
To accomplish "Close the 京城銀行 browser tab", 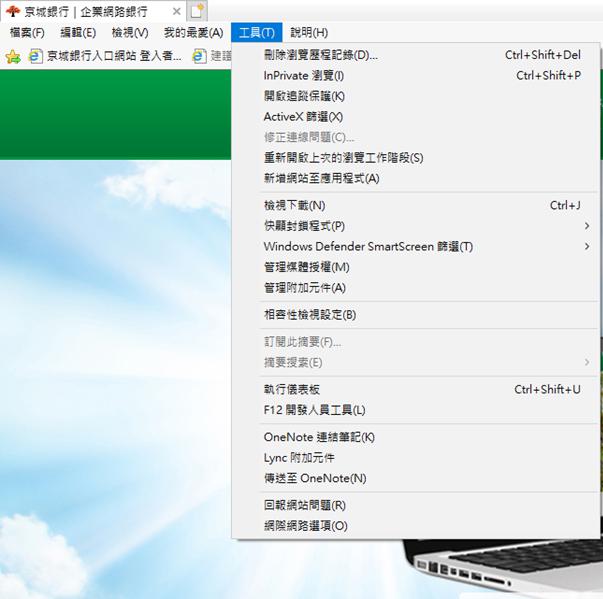I will tap(177, 12).
